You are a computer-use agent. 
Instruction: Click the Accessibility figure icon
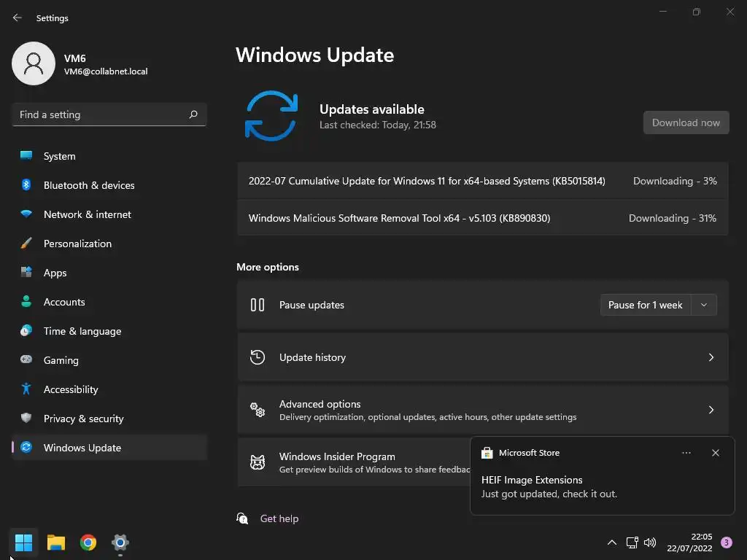26,389
